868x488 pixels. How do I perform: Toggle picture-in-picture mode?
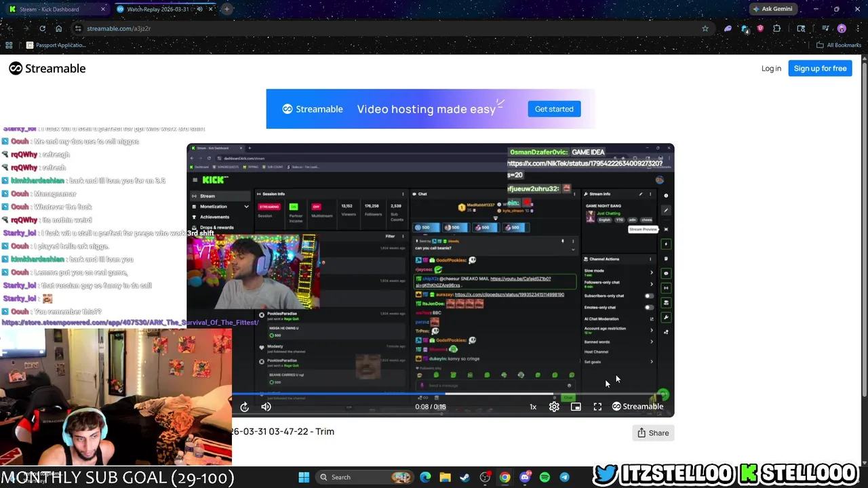coord(576,407)
